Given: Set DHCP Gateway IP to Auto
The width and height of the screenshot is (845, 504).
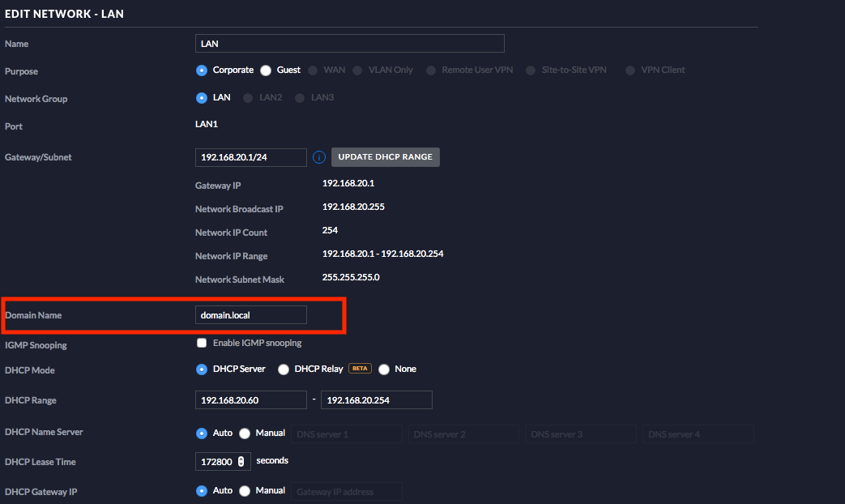Looking at the screenshot, I should [202, 491].
